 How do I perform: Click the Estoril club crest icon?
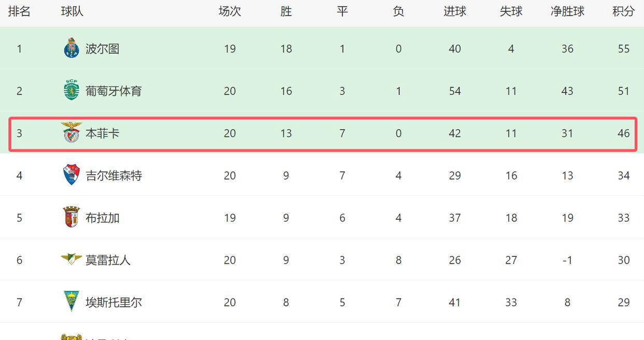pyautogui.click(x=71, y=301)
